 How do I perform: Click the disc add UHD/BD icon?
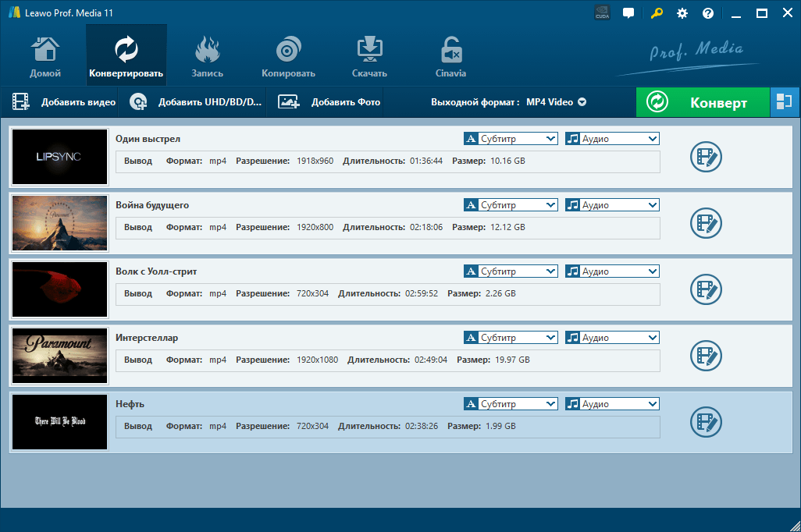pos(138,102)
